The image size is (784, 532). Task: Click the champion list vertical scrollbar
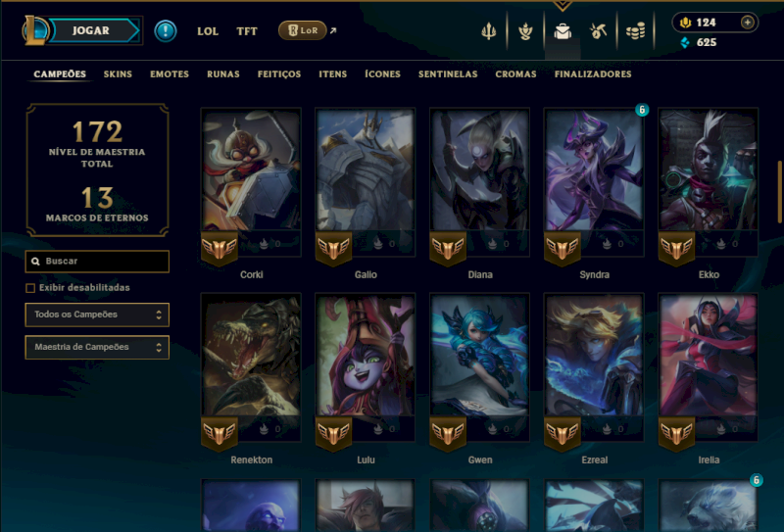click(x=779, y=192)
